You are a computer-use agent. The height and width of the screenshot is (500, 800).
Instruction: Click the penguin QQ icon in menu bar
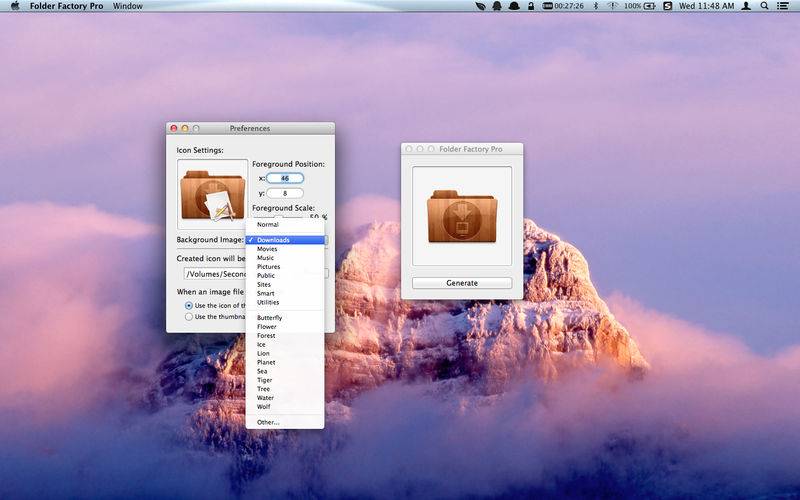pyautogui.click(x=497, y=6)
